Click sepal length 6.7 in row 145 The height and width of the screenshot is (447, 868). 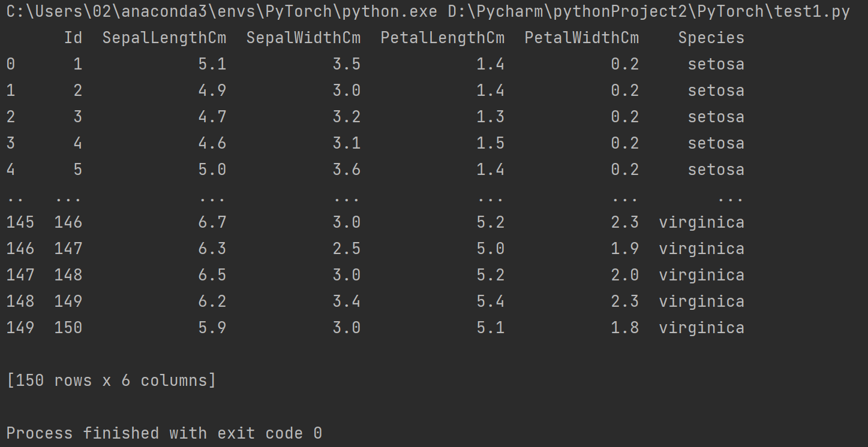212,222
